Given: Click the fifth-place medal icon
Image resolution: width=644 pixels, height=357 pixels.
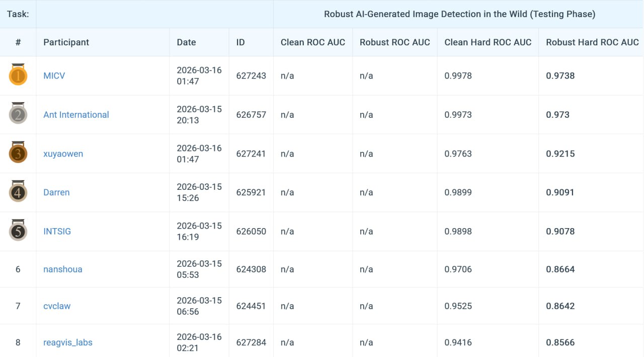Looking at the screenshot, I should coord(18,231).
